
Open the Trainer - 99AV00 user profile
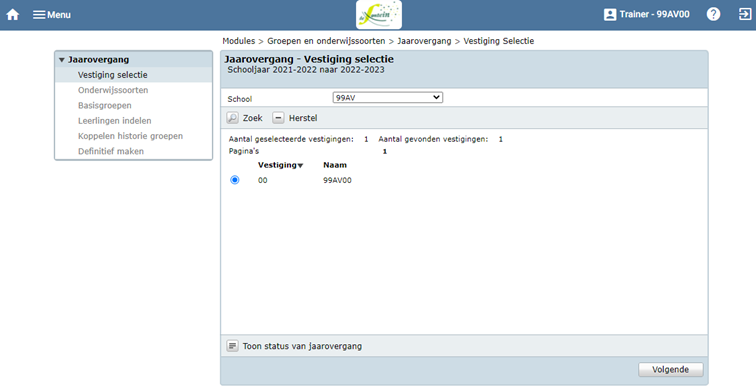646,14
